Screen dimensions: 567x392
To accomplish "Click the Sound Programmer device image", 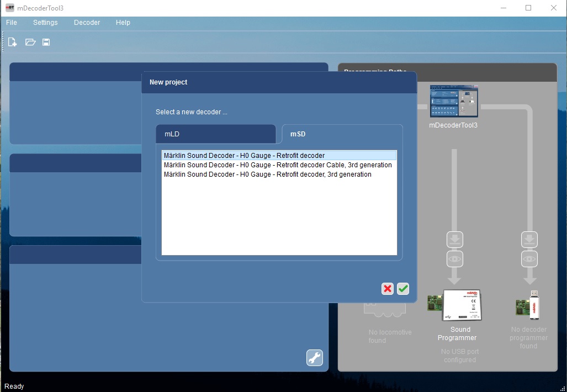I will pos(454,305).
